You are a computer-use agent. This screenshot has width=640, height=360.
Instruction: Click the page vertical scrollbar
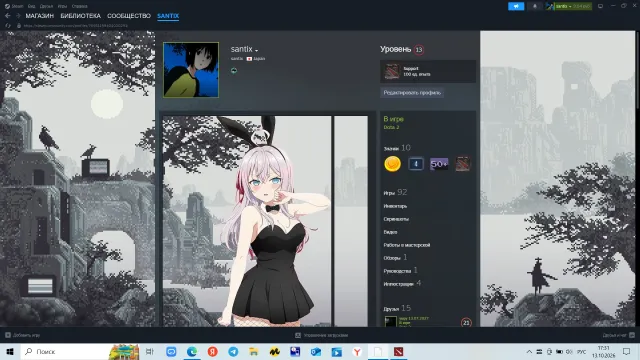(x=637, y=69)
